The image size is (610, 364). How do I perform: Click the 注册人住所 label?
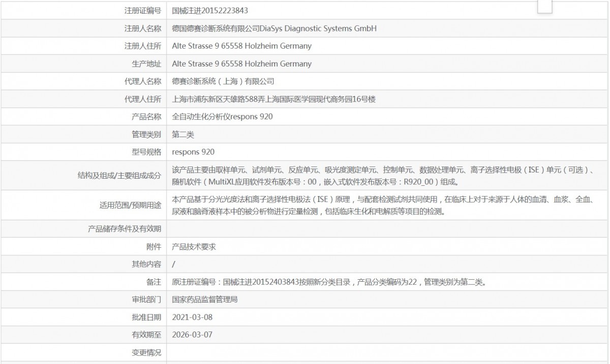pos(143,46)
